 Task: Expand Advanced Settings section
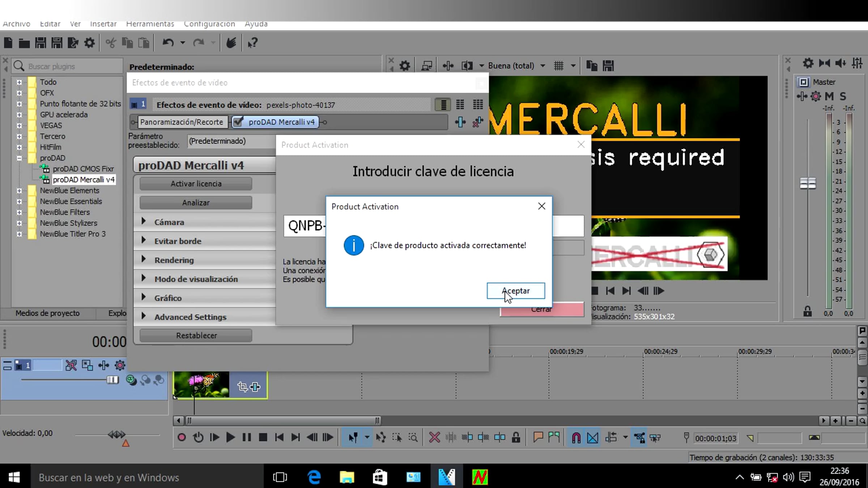[x=143, y=316]
